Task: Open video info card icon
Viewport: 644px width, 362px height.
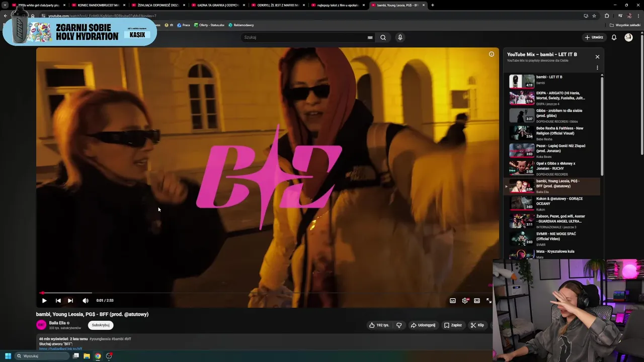Action: 492,54
